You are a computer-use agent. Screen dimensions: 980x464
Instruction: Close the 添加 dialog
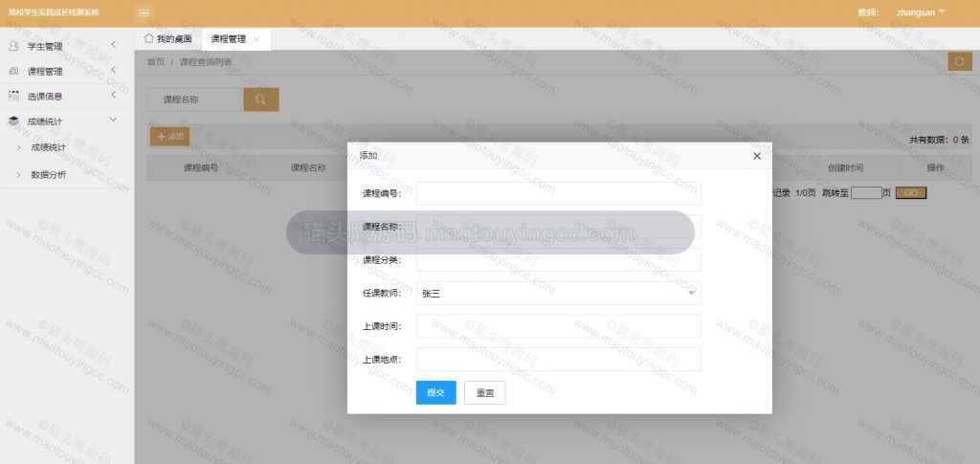(x=757, y=156)
